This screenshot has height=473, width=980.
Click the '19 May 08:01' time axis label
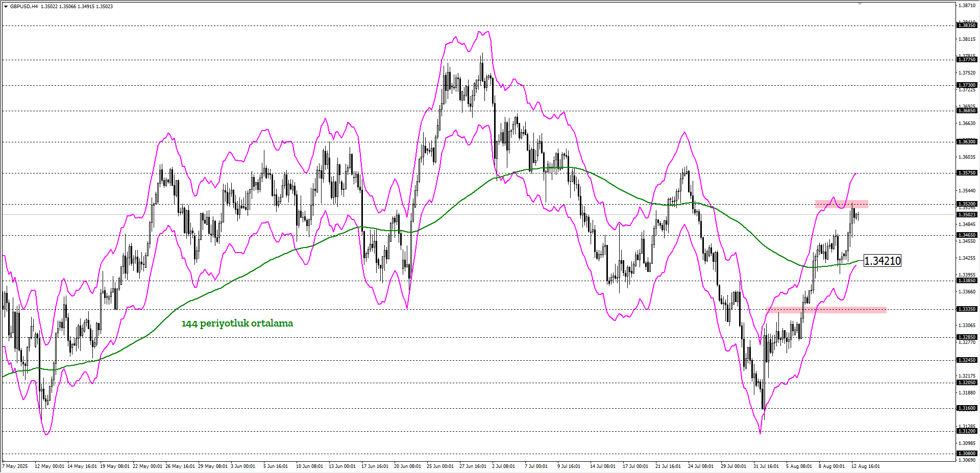pyautogui.click(x=115, y=466)
